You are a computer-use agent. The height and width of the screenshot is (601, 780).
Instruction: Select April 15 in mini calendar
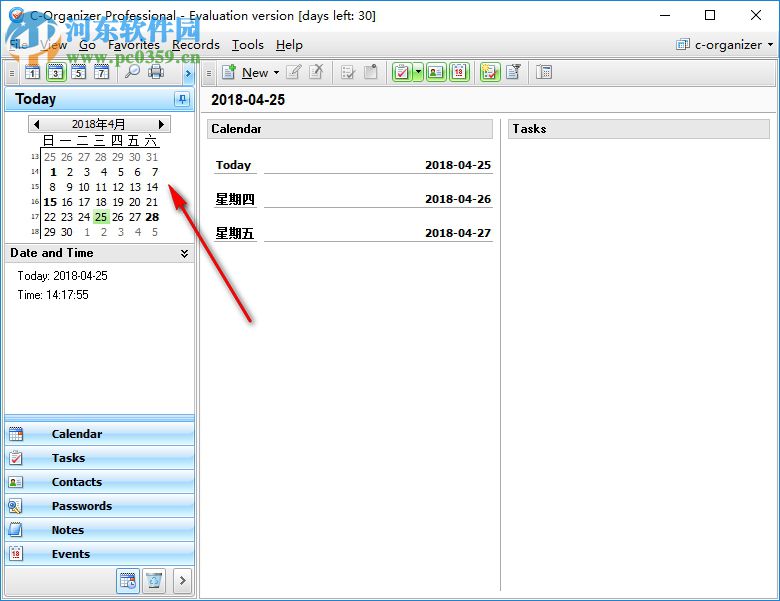click(50, 202)
